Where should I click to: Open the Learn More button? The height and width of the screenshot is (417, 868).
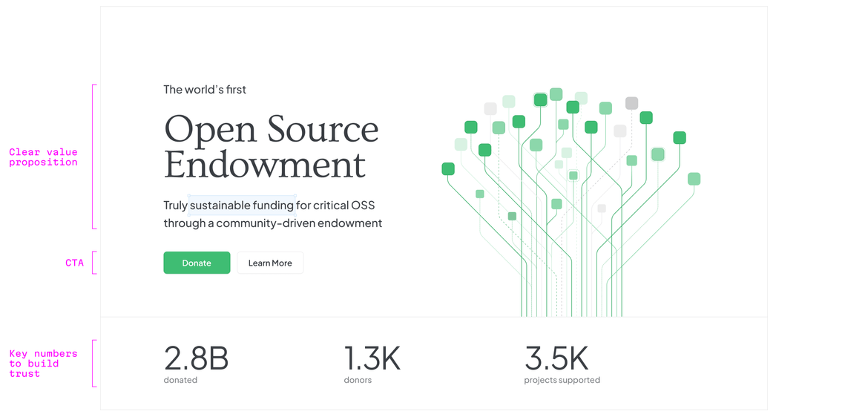tap(270, 263)
